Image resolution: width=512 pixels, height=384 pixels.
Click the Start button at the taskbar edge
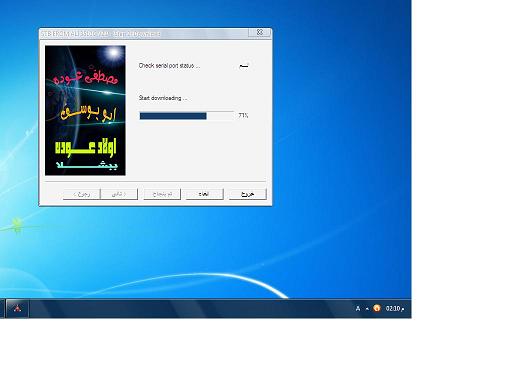coord(2,309)
